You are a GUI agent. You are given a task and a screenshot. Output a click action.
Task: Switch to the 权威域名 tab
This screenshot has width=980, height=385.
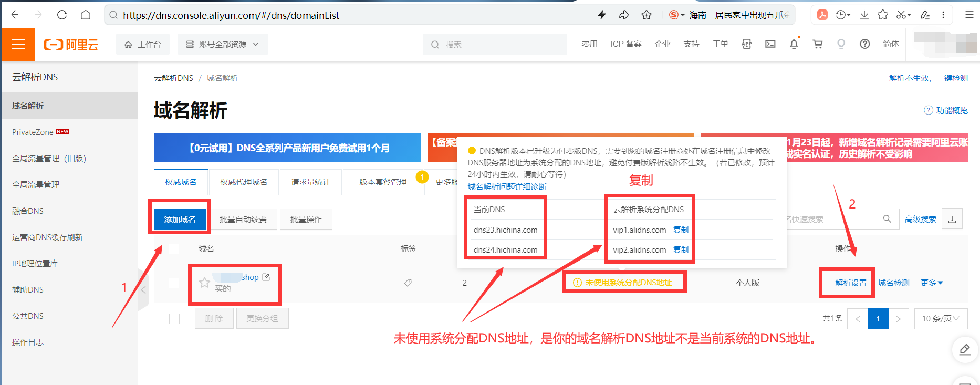[x=181, y=182]
